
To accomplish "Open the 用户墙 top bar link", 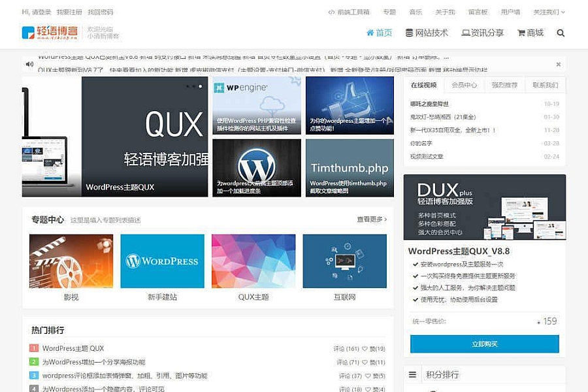I will tap(510, 12).
